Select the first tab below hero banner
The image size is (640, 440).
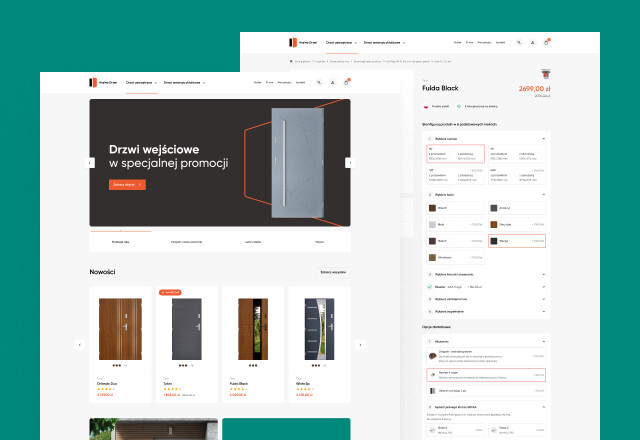click(x=121, y=242)
